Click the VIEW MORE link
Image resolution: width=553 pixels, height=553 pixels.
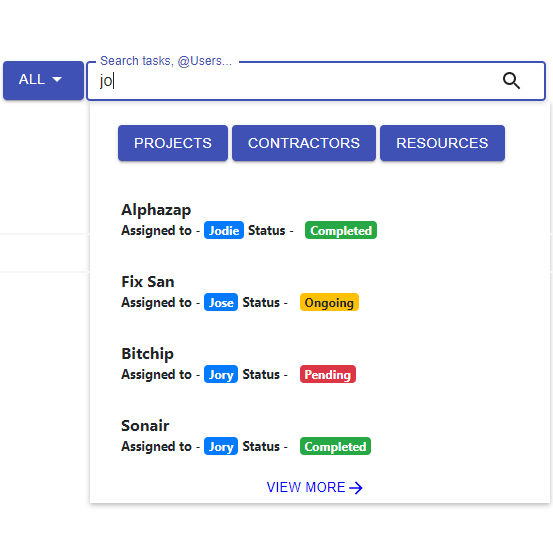click(314, 487)
